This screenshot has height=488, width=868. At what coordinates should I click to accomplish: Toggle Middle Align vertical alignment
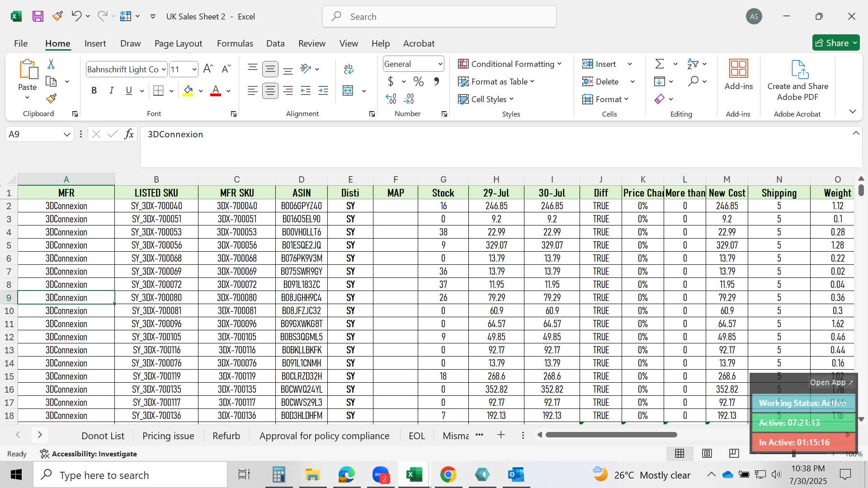[x=270, y=69]
